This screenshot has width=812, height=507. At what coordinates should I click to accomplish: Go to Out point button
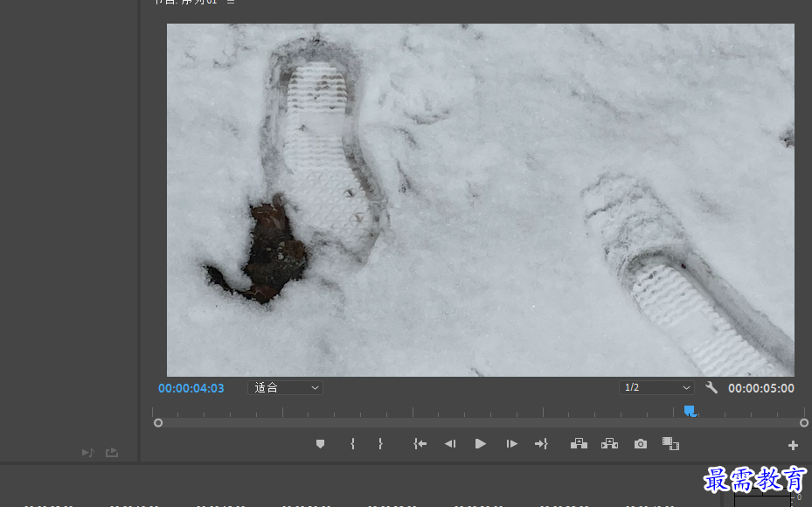point(541,444)
